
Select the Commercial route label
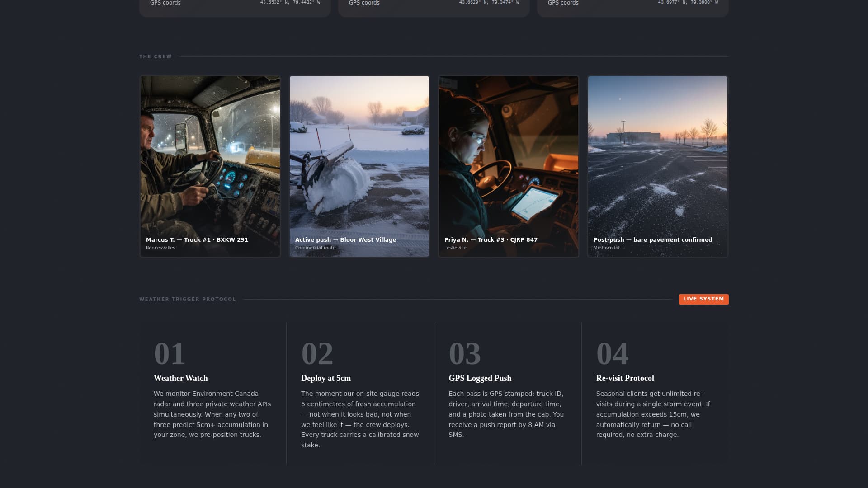315,248
